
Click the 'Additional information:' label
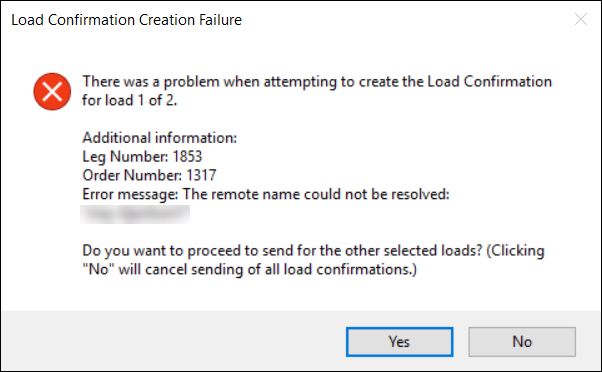click(x=160, y=138)
